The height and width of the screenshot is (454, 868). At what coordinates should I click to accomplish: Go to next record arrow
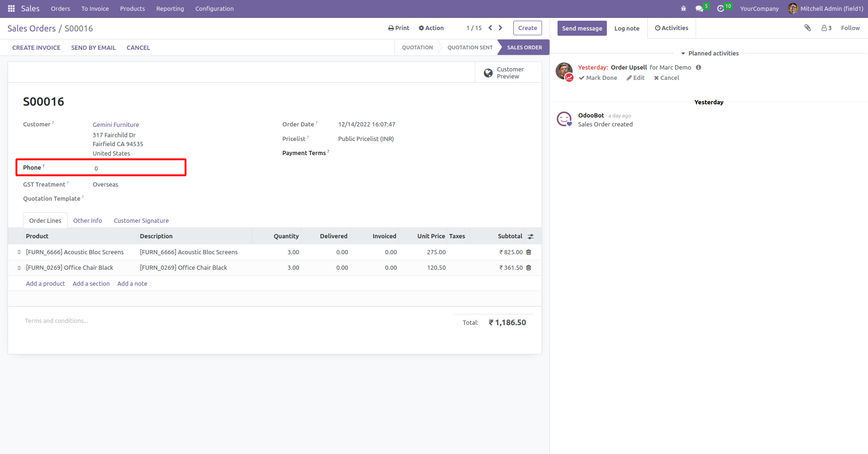tap(500, 28)
